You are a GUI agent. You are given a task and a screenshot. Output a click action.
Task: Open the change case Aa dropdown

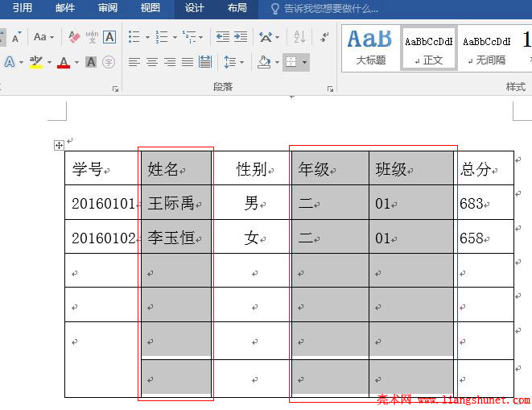click(43, 37)
